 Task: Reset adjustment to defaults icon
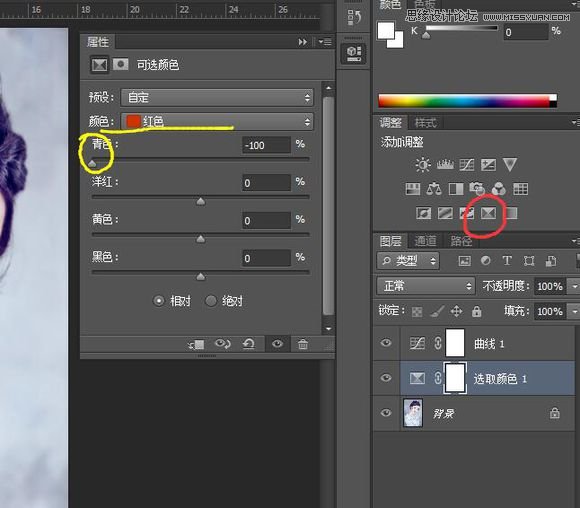tap(249, 344)
